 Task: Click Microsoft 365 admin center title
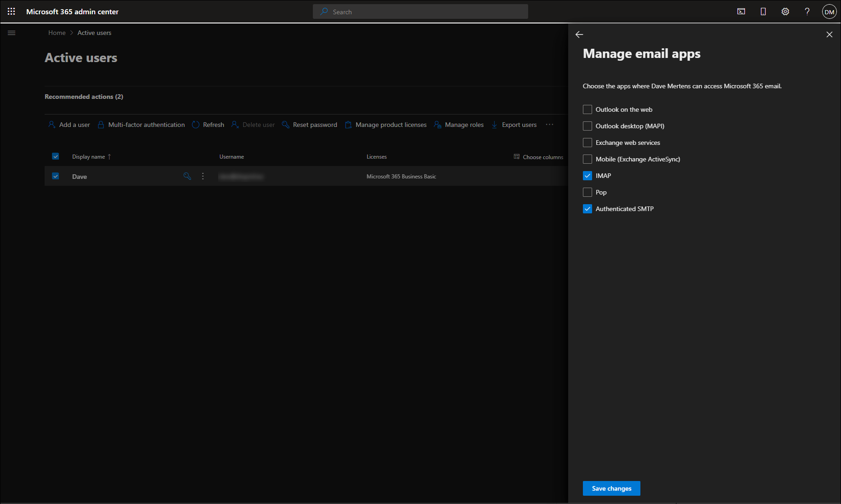click(72, 11)
